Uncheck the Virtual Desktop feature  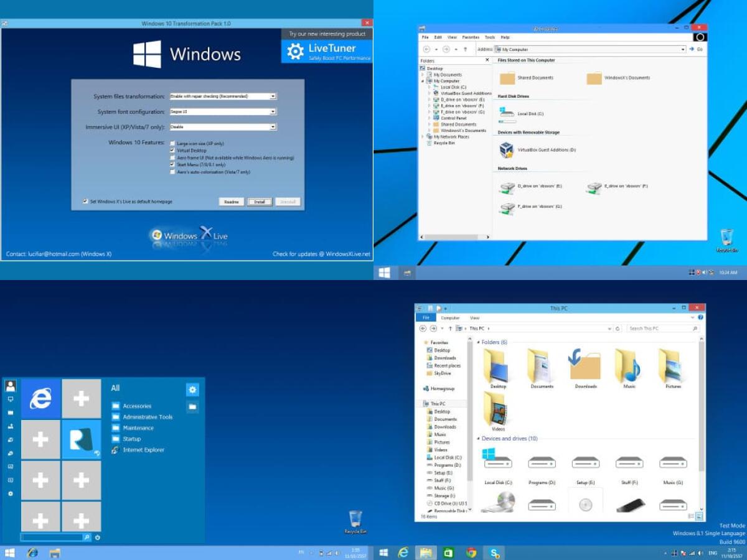(x=172, y=150)
